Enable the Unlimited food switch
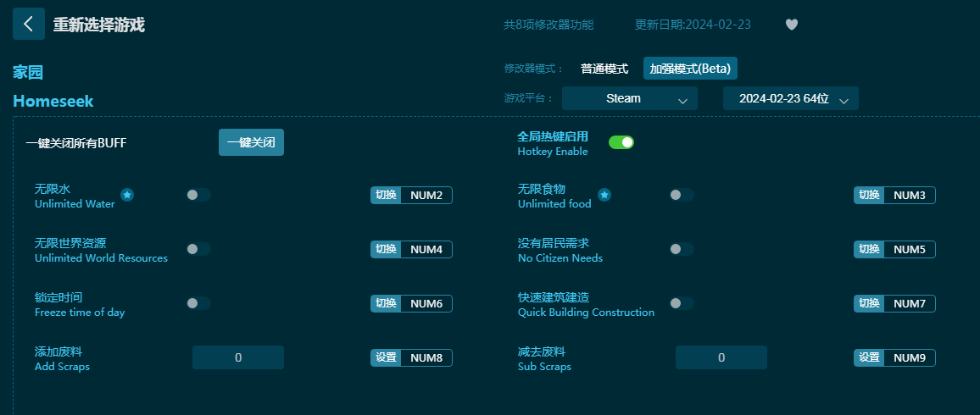Screen dimensions: 980x415 pos(682,195)
